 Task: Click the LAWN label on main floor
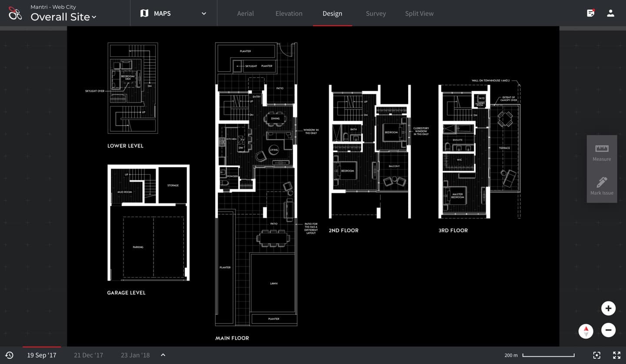tap(273, 284)
